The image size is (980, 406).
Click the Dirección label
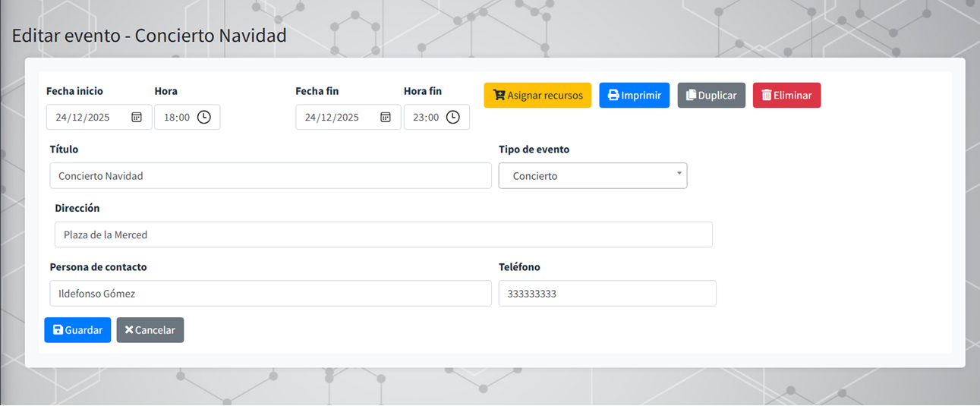pos(77,208)
